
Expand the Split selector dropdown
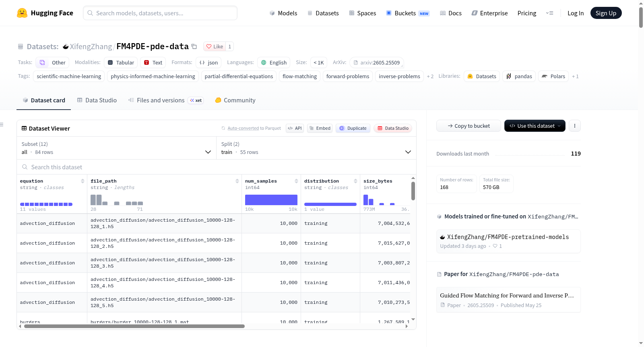316,148
